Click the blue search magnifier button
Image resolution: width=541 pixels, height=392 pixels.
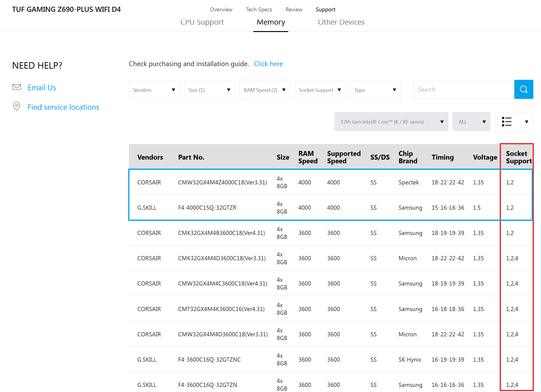coord(523,90)
